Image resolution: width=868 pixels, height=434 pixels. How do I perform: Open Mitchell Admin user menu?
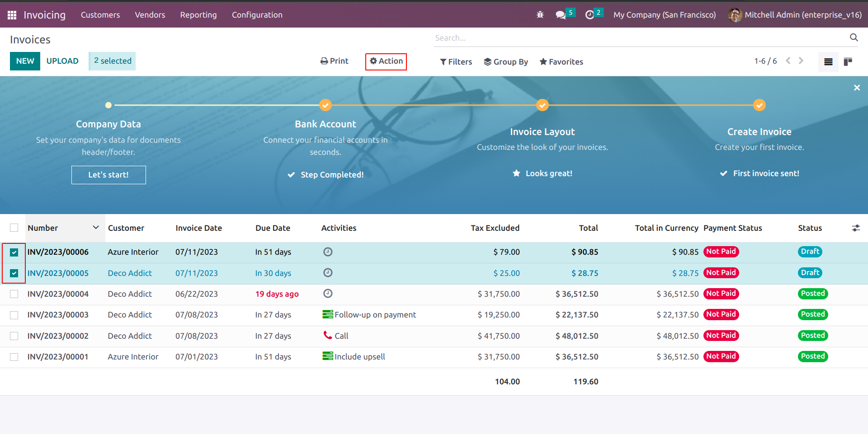(795, 15)
